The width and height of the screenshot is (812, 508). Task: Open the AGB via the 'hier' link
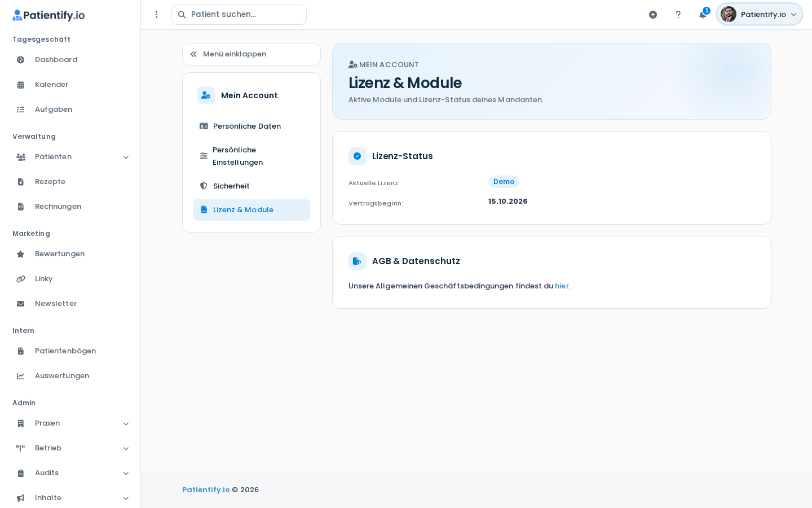tap(562, 286)
